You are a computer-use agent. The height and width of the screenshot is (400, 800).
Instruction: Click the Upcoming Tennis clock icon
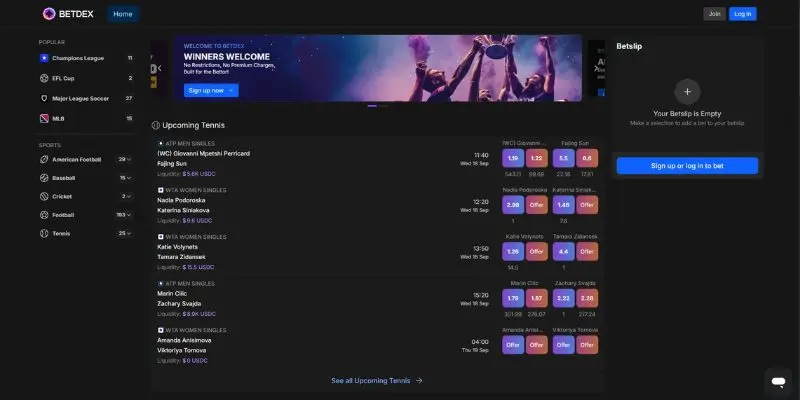[x=156, y=125]
